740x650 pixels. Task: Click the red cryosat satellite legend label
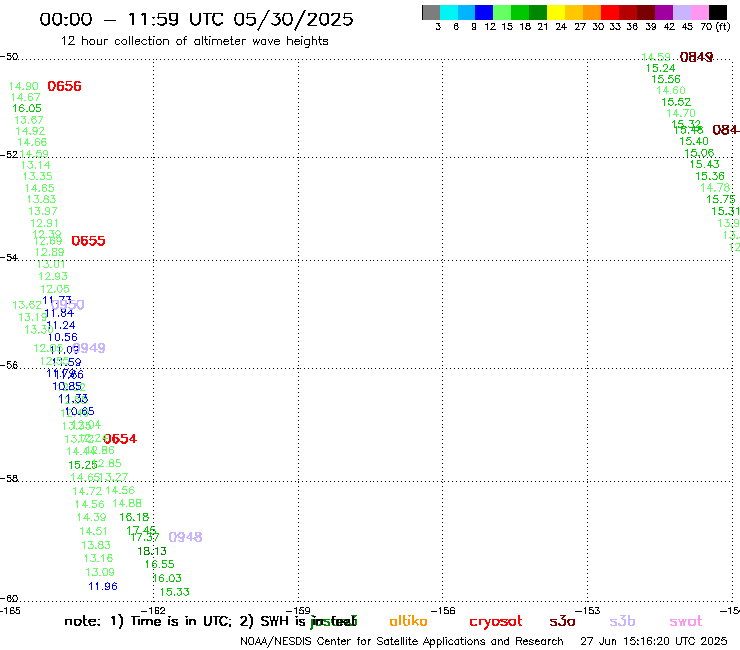[496, 622]
